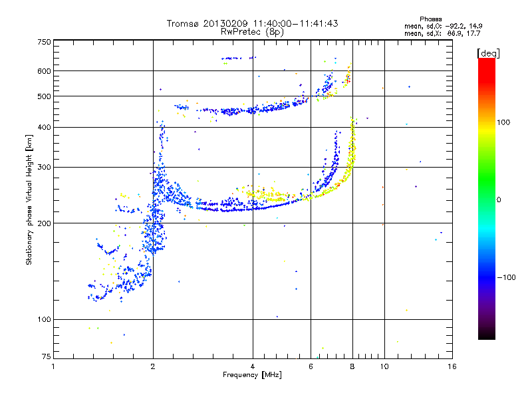
Task: Click the "Frequency [MHz]" x-axis label
Action: 252,375
